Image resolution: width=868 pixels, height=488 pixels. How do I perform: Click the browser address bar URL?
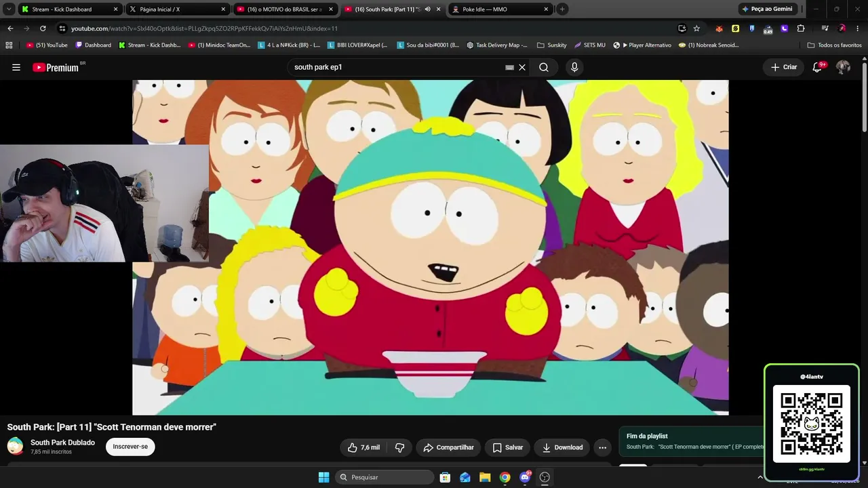click(x=204, y=28)
